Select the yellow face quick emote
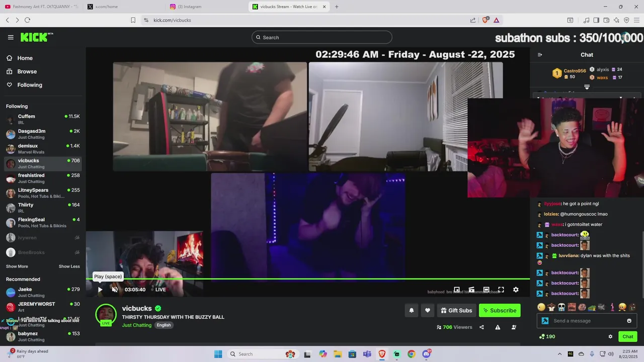 541,307
